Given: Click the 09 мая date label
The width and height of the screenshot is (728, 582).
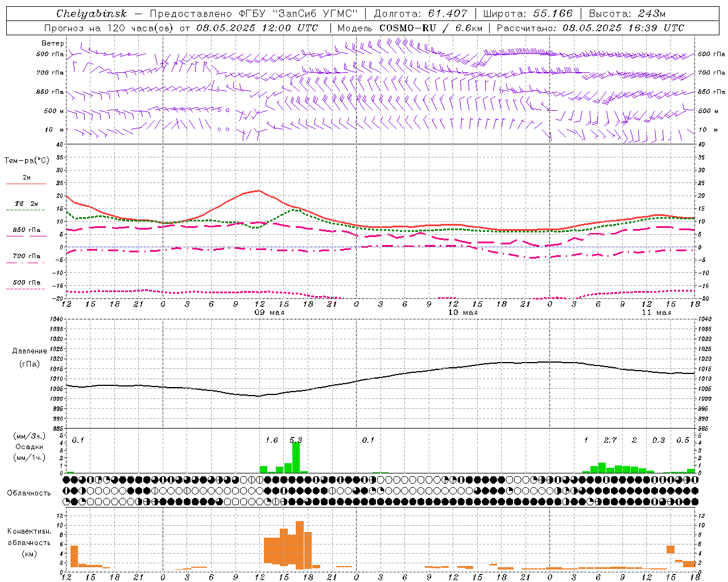Looking at the screenshot, I should point(270,313).
